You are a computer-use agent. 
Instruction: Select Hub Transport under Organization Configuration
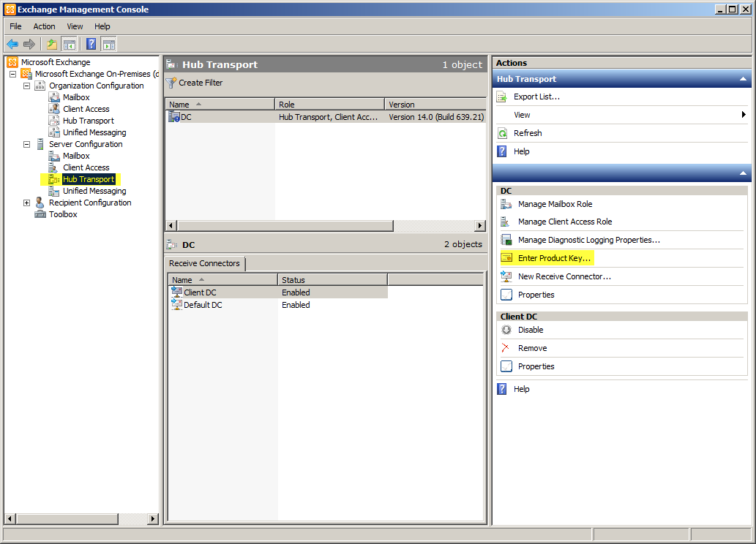click(89, 121)
